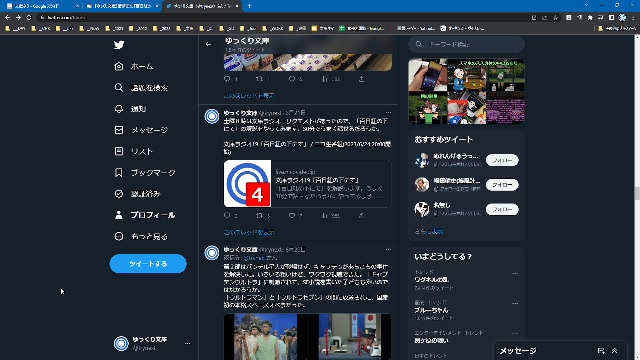
Task: Retweet the 文庫ラジオ link card tweet
Action: (x=260, y=215)
